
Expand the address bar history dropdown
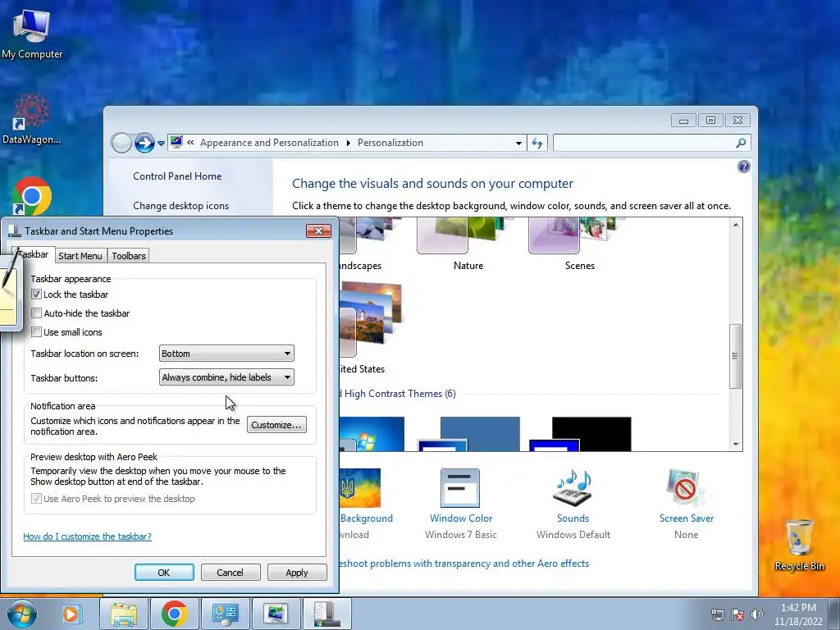pos(518,143)
